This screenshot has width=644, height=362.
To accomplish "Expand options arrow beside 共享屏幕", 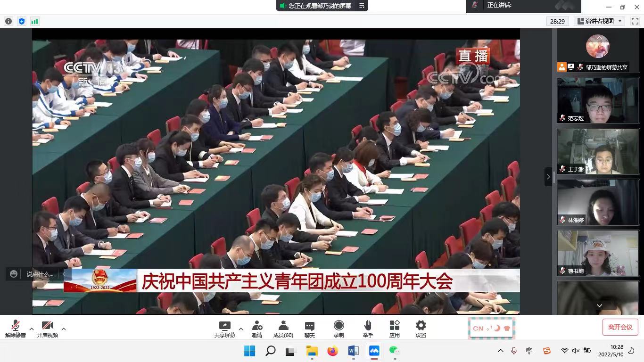I will (x=241, y=329).
